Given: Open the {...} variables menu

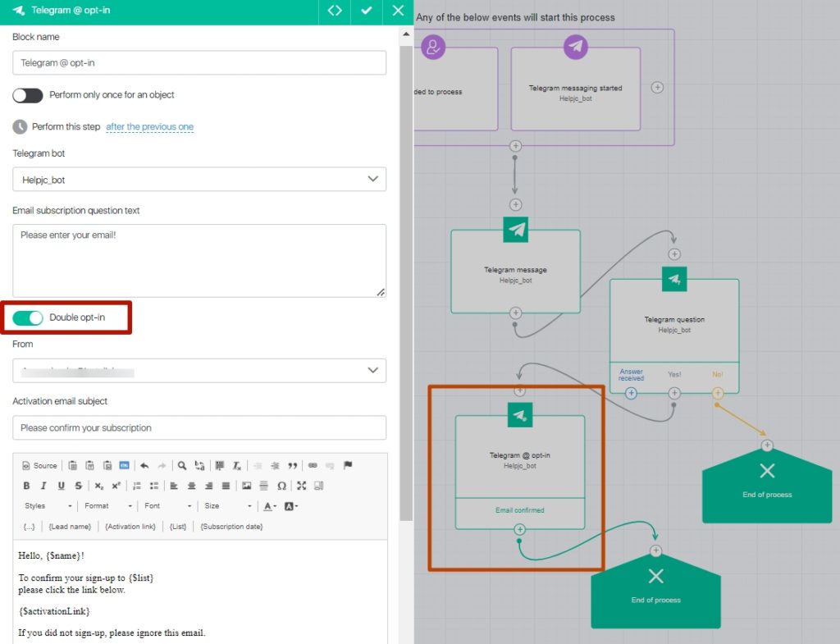Looking at the screenshot, I should [x=29, y=527].
